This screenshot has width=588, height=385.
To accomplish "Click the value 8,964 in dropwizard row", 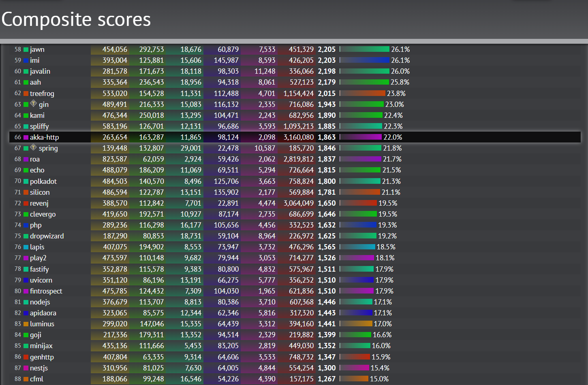I will (267, 236).
